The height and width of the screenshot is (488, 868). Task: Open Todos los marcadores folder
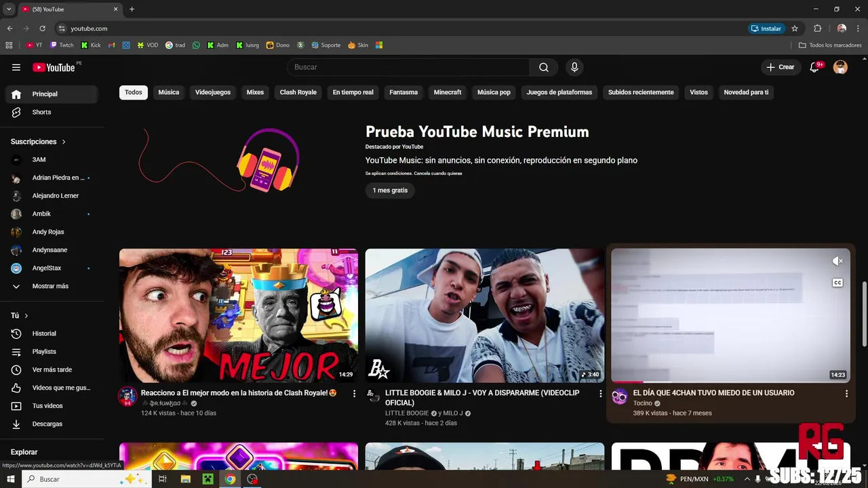(830, 45)
